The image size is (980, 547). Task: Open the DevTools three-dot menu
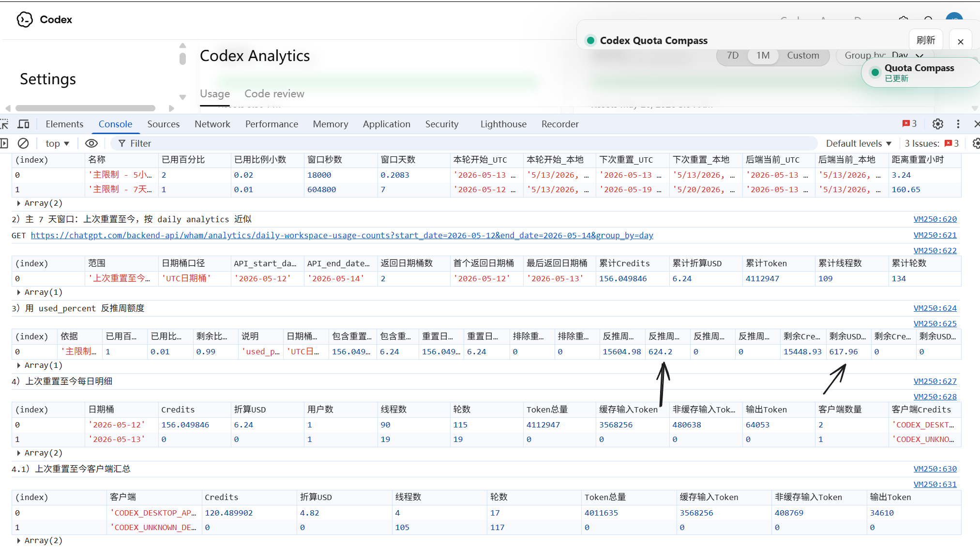(958, 124)
